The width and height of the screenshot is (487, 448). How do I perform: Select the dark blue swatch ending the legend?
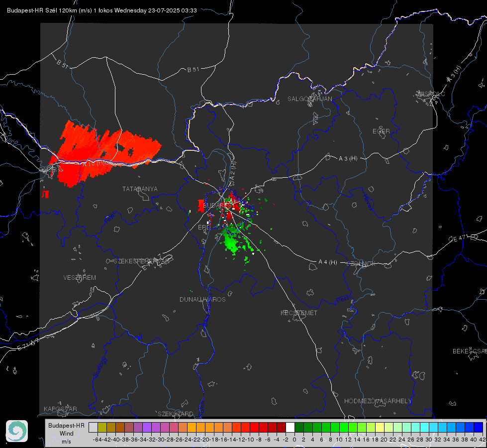tap(479, 428)
